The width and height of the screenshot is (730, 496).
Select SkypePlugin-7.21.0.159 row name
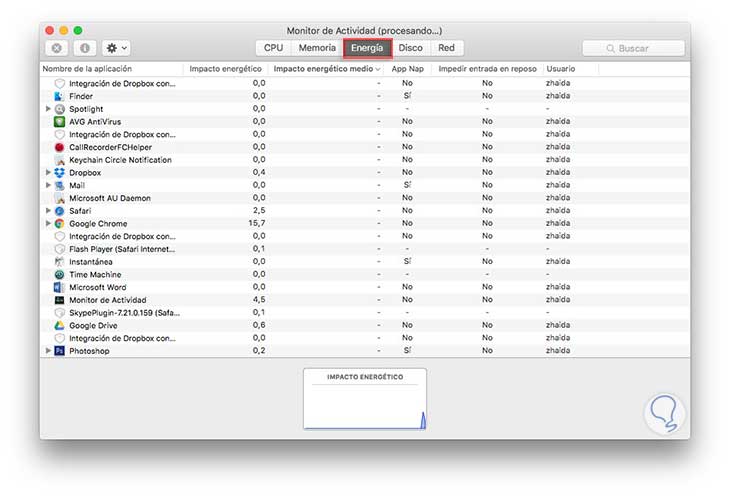(x=124, y=313)
